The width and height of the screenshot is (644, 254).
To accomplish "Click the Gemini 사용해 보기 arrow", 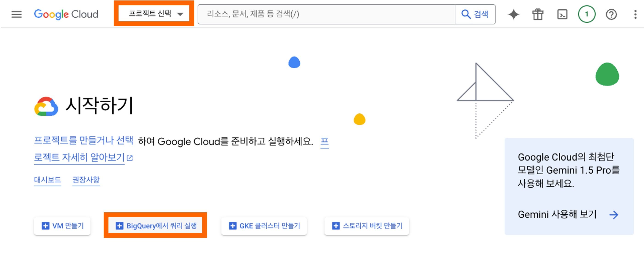I will pyautogui.click(x=614, y=215).
